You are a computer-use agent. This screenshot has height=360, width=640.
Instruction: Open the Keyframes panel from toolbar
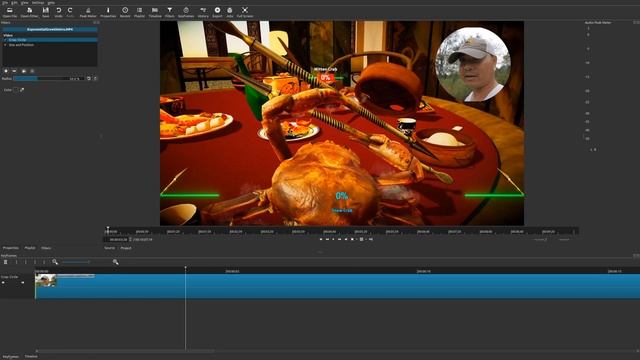coord(186,12)
